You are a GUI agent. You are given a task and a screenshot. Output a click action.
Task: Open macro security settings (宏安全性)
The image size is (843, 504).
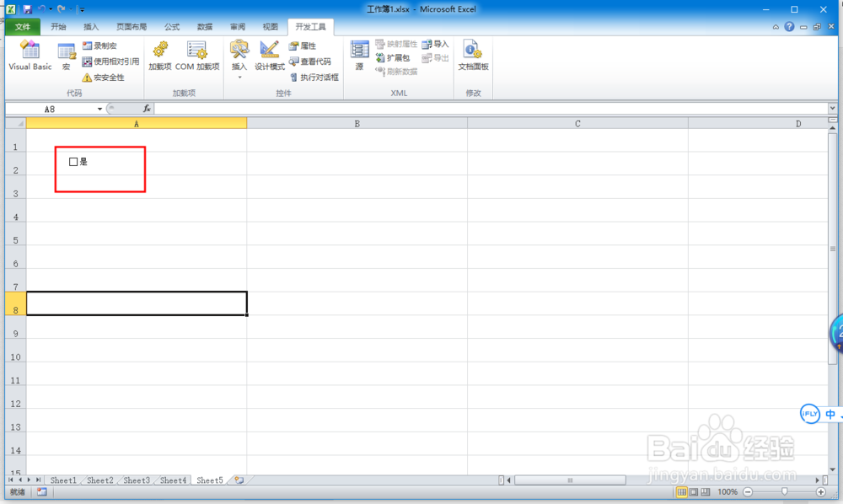[103, 78]
